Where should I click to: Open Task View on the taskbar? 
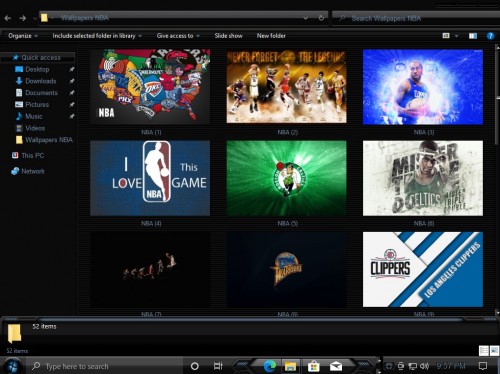click(x=218, y=366)
